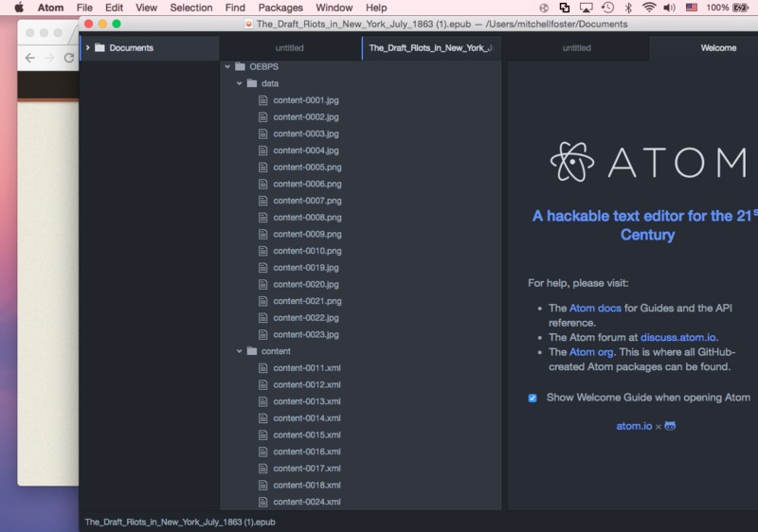Open the Find menu

pos(235,8)
